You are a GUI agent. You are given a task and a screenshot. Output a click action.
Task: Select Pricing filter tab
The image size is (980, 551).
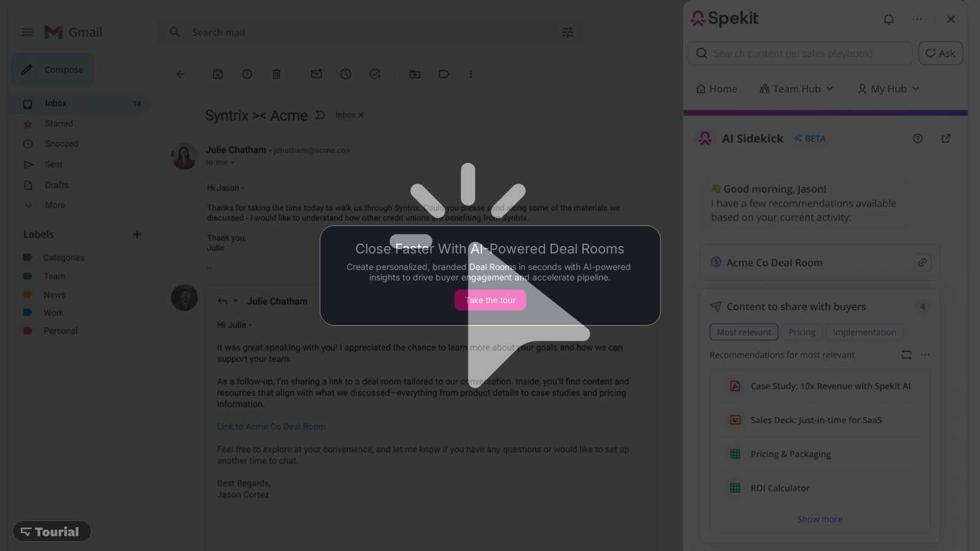click(x=802, y=332)
